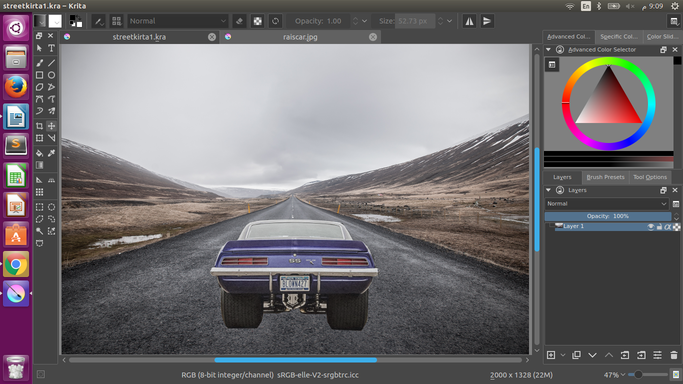Select the Freehand Brush tool
The width and height of the screenshot is (683, 384).
point(39,63)
